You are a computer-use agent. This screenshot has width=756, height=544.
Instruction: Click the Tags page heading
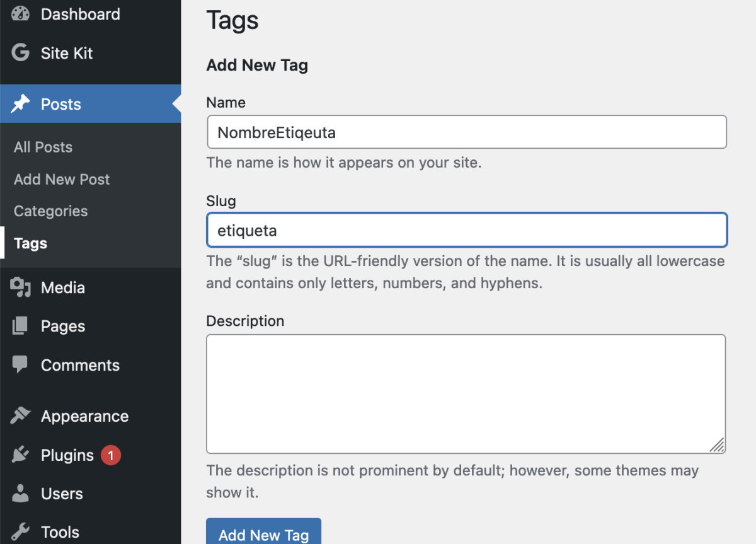(232, 20)
